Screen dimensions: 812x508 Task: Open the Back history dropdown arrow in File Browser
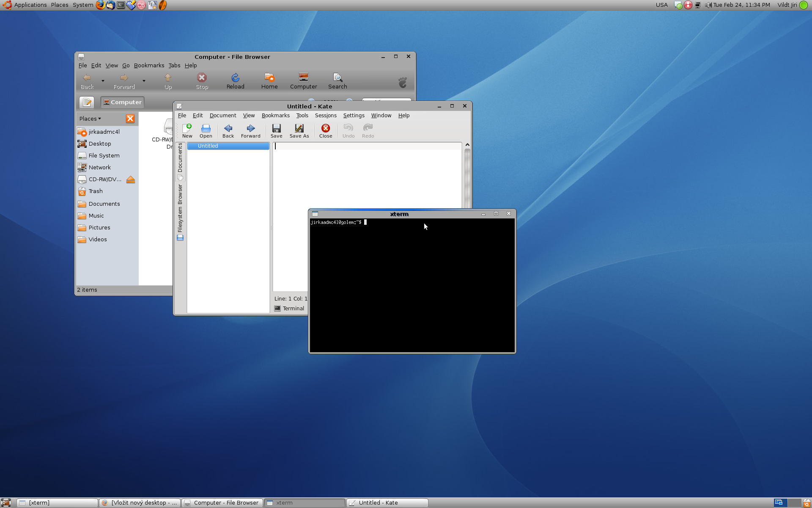pyautogui.click(x=103, y=81)
